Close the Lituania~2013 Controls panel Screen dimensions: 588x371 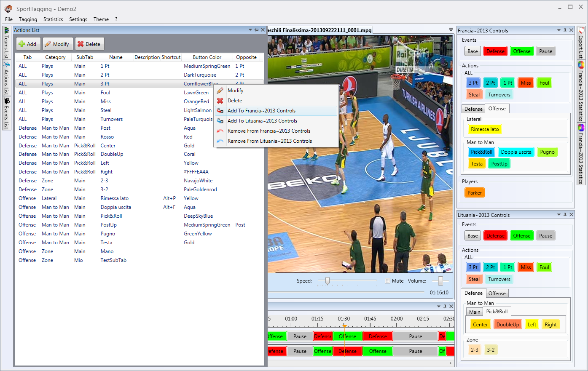coord(572,215)
